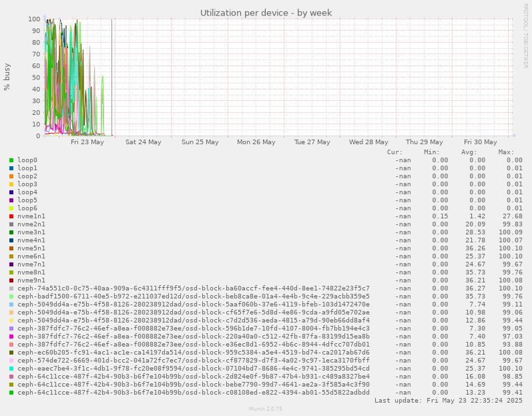Select the osd-block-220a40a0 legend entry
Screen dimensions: 532x416
click(194, 337)
